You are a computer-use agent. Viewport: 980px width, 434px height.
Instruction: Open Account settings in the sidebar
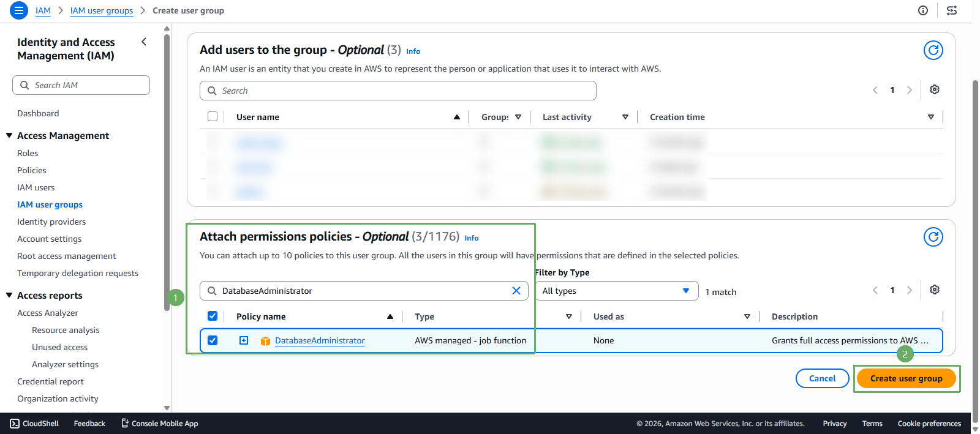49,239
